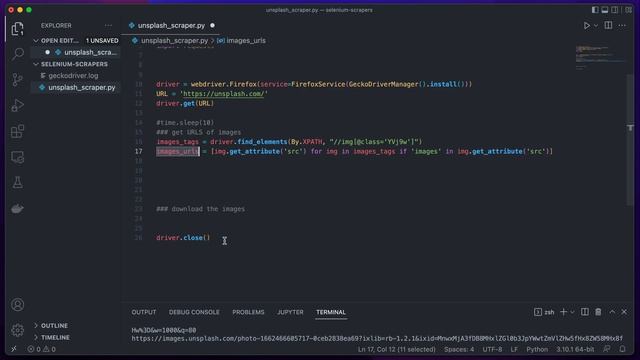The height and width of the screenshot is (360, 640).
Task: Click Ln 17, Col 12 status entry
Action: tap(396, 349)
